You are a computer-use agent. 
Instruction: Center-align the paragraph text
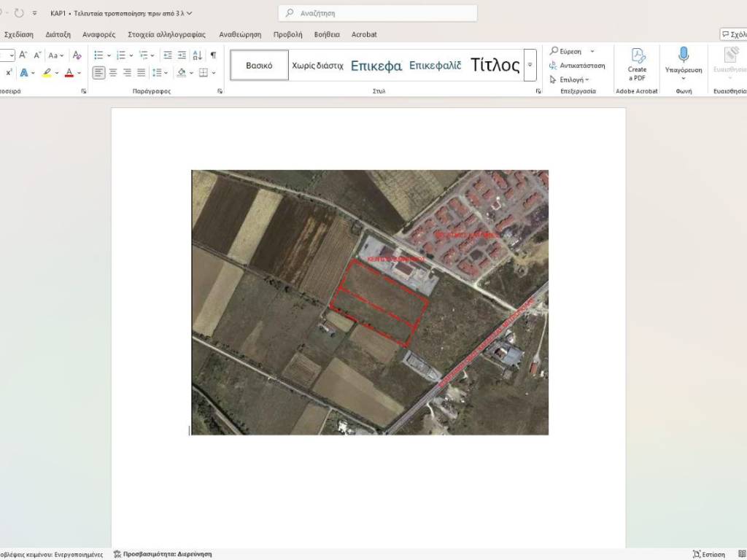click(113, 73)
